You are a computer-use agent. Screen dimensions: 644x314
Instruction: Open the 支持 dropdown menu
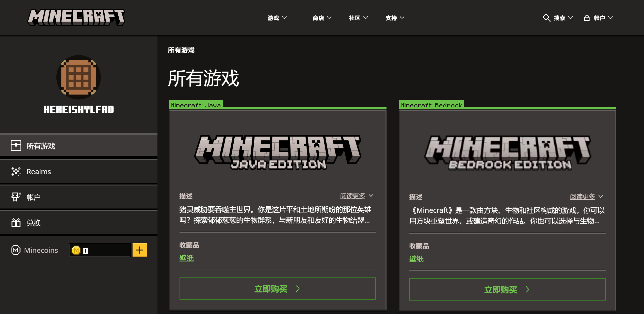(x=395, y=18)
